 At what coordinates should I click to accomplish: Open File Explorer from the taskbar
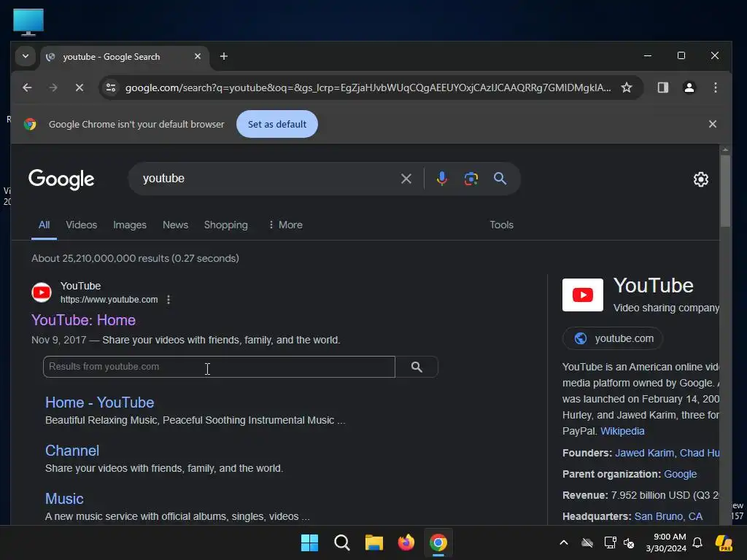(374, 542)
